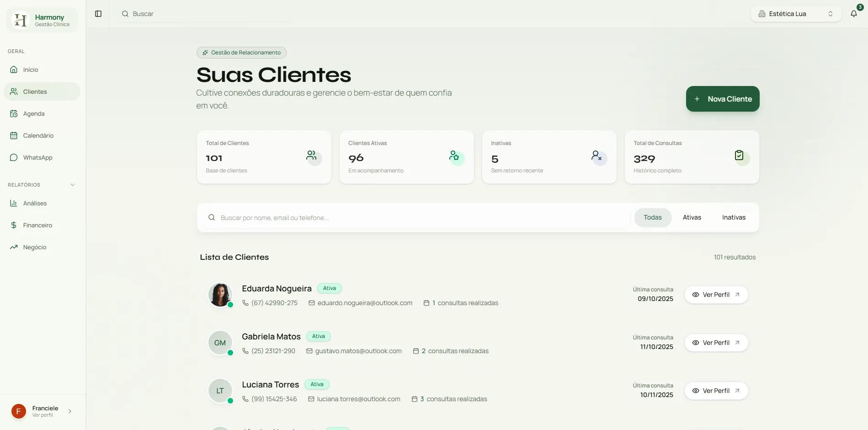Click the Inativas user-x icon
This screenshot has height=430, width=868.
point(596,156)
